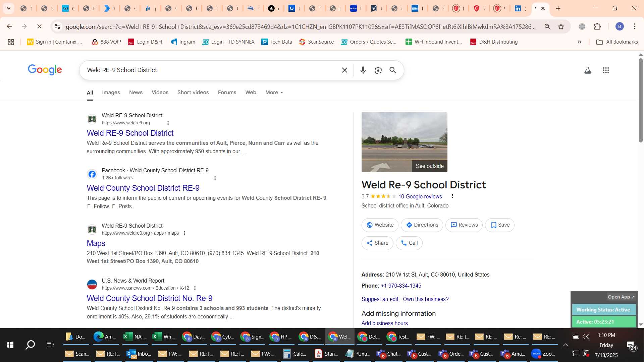Switch to Web search tab
This screenshot has height=362, width=644.
pos(251,93)
